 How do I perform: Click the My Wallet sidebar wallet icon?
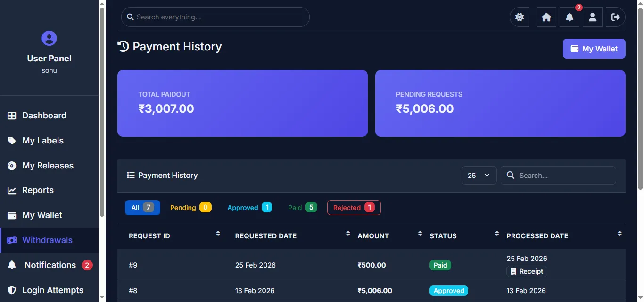pos(12,215)
